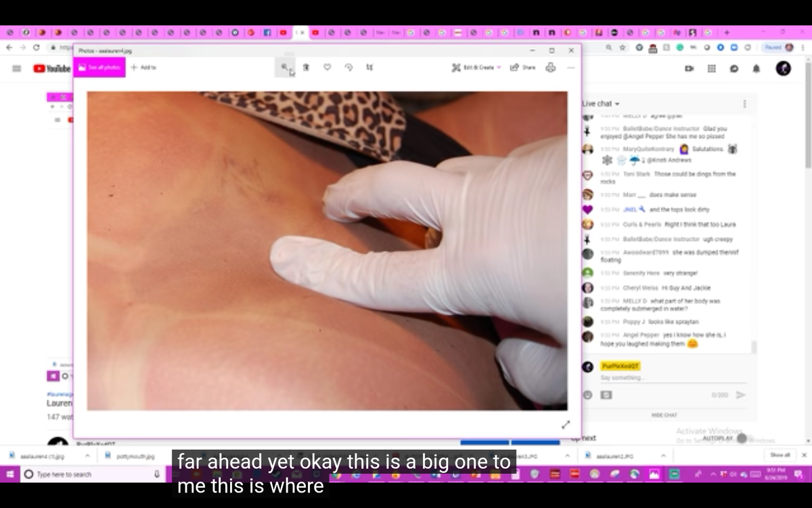The height and width of the screenshot is (508, 812).
Task: Add photo to favorites with heart icon
Action: (x=327, y=67)
